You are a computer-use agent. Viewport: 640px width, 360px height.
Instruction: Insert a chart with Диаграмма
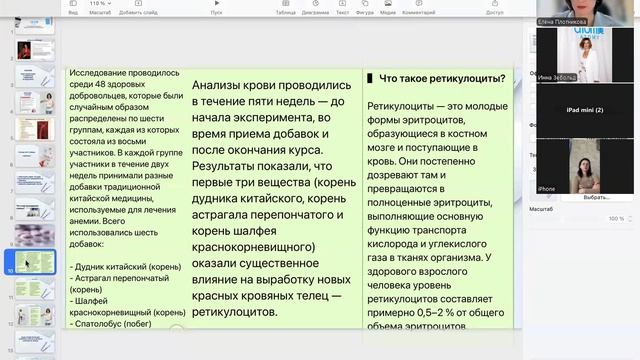click(316, 7)
